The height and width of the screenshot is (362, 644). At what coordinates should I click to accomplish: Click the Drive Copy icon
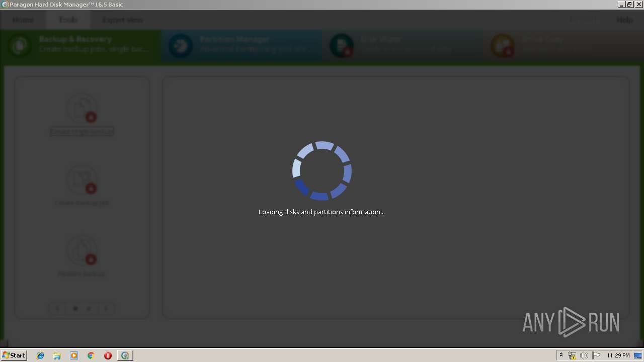pyautogui.click(x=503, y=46)
